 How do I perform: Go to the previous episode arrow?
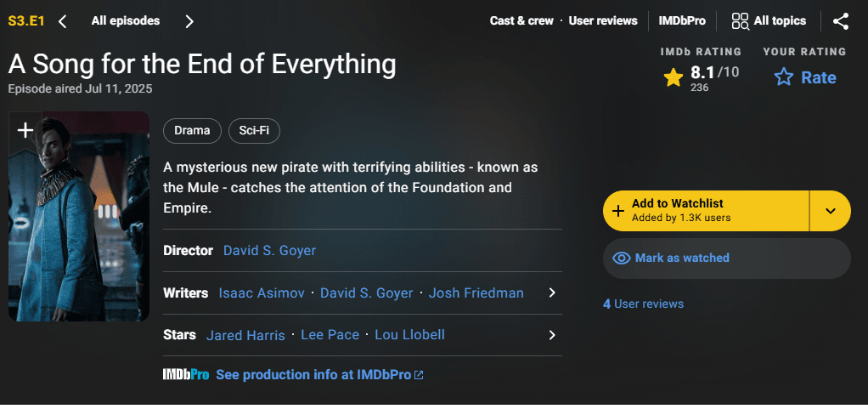[x=63, y=21]
